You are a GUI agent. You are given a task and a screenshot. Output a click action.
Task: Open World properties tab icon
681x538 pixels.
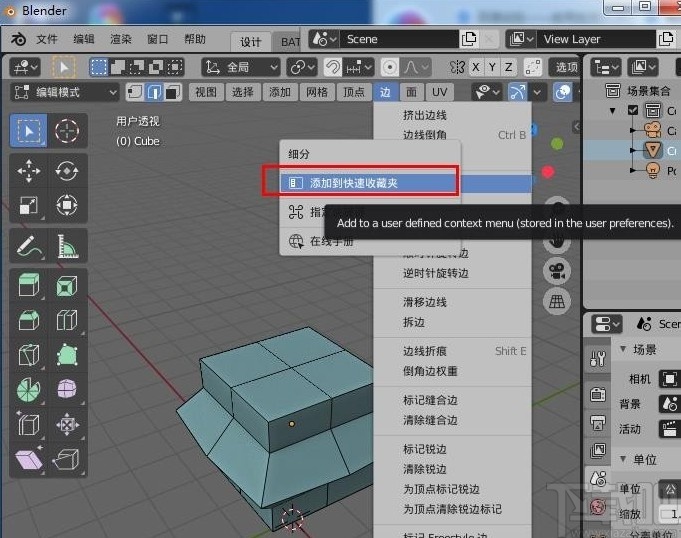pyautogui.click(x=598, y=506)
